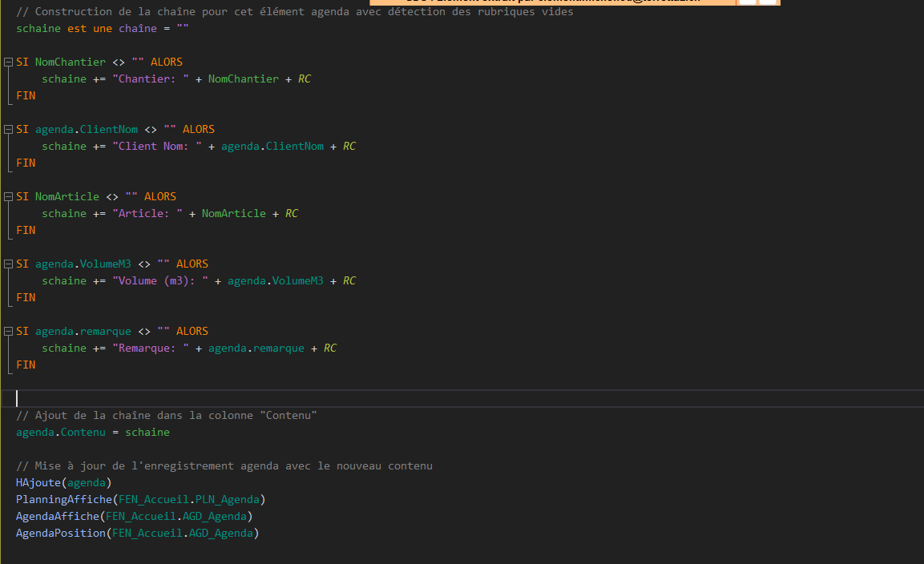Click 'schaine est une chaîne' declaration
The image size is (924, 564).
(103, 28)
